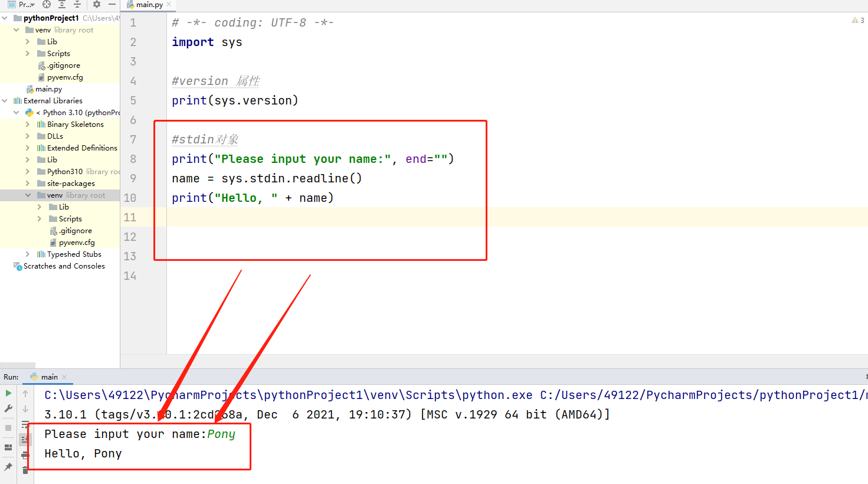
Task: Select the Binary Skeletons label
Action: coord(76,125)
